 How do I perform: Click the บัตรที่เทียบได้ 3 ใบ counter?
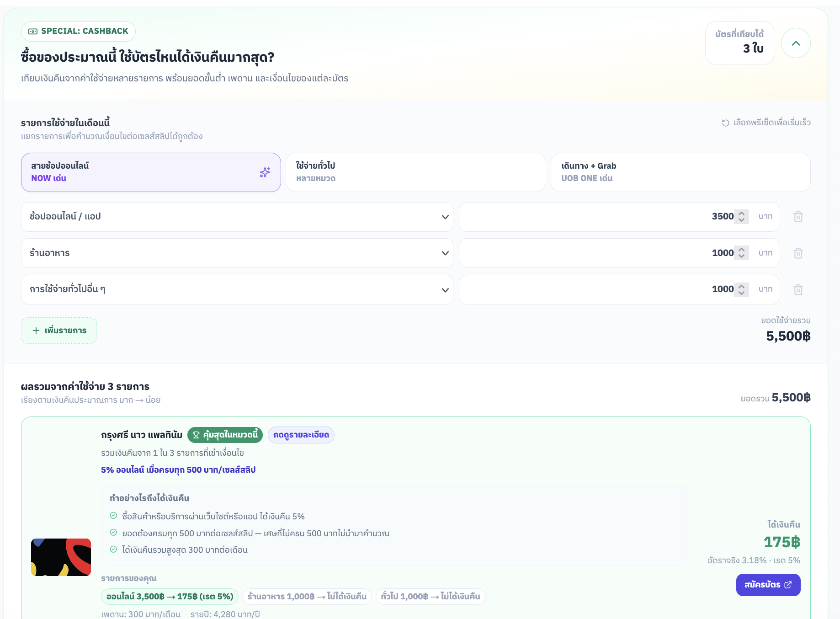(x=739, y=43)
